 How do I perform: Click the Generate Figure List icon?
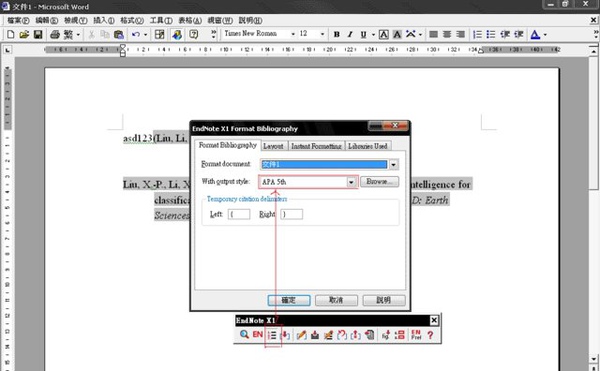click(x=399, y=335)
